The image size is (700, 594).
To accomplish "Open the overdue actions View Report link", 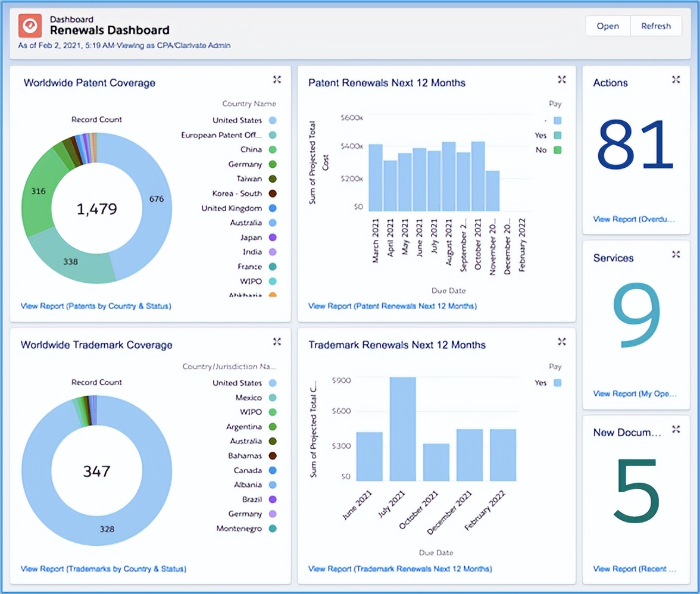I will tap(634, 219).
